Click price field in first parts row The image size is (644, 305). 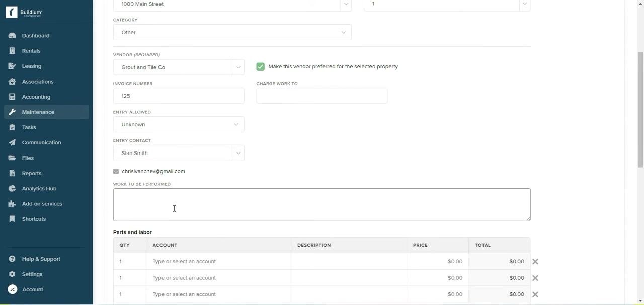click(438, 262)
